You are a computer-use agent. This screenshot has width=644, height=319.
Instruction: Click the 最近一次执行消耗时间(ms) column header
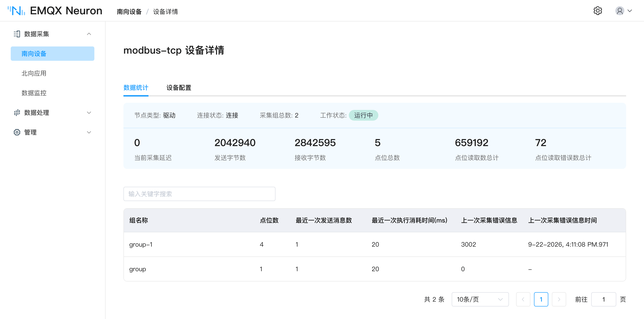pos(409,220)
